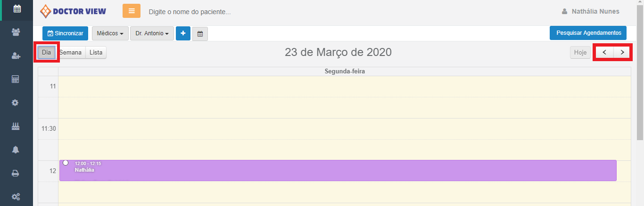Expand the Dr. Antonio dropdown
The width and height of the screenshot is (644, 206).
pos(152,33)
